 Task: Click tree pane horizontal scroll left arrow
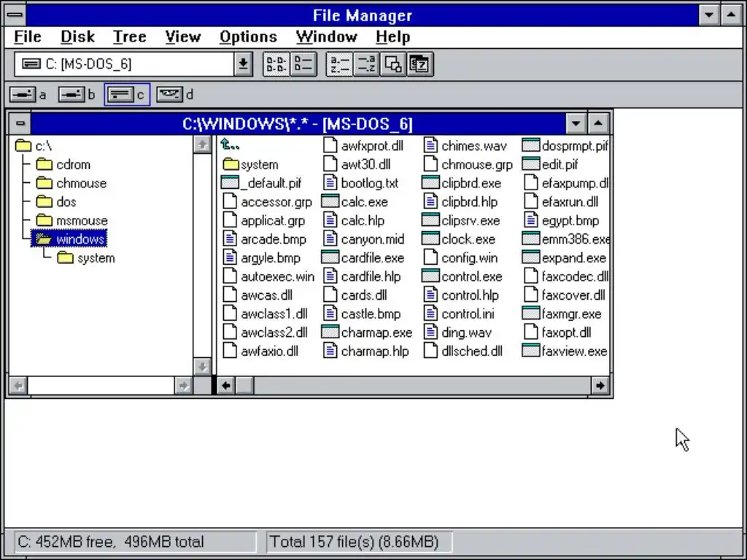[x=18, y=385]
